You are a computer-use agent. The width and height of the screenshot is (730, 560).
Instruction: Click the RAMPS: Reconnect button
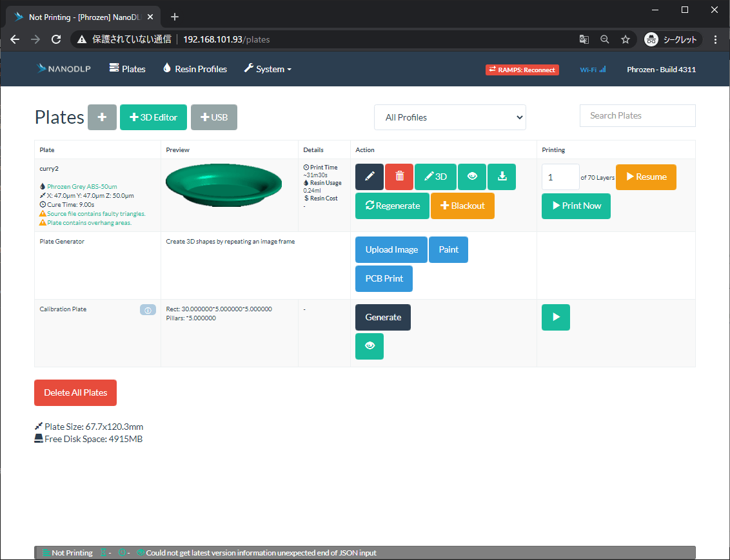click(x=522, y=70)
